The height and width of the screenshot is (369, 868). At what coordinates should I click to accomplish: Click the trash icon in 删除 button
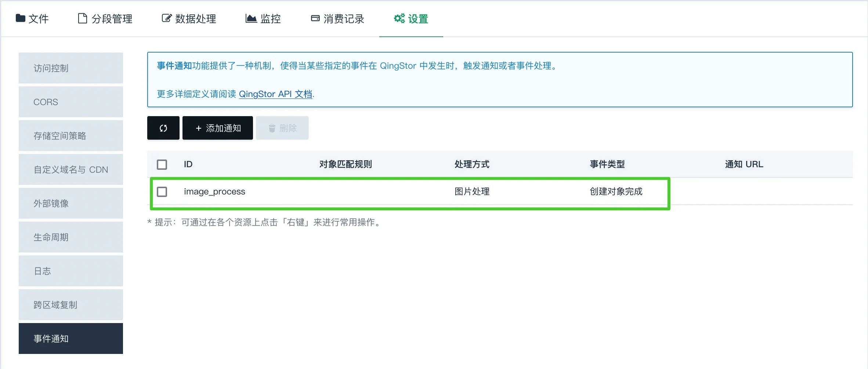point(272,128)
